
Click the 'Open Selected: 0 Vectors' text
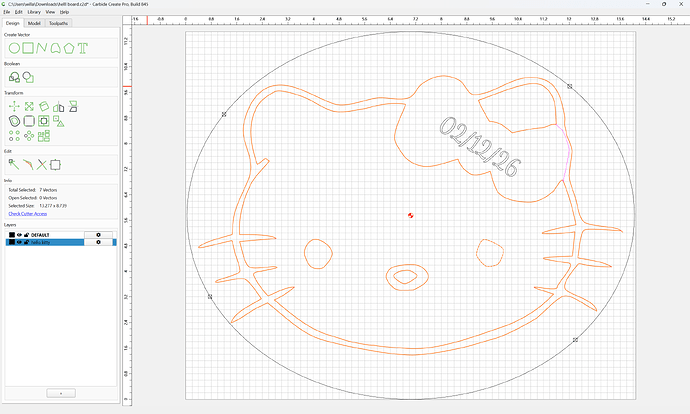pyautogui.click(x=33, y=198)
